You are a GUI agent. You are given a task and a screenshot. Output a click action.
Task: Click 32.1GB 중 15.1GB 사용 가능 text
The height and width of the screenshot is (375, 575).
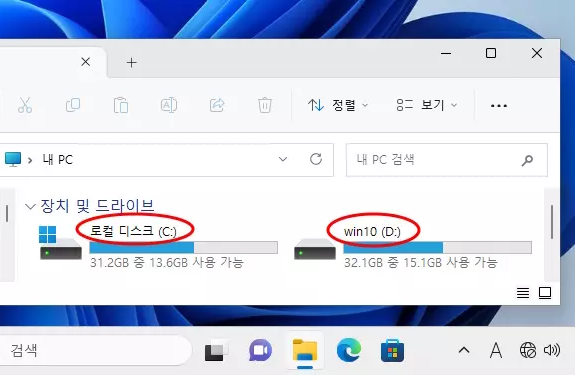tap(421, 262)
